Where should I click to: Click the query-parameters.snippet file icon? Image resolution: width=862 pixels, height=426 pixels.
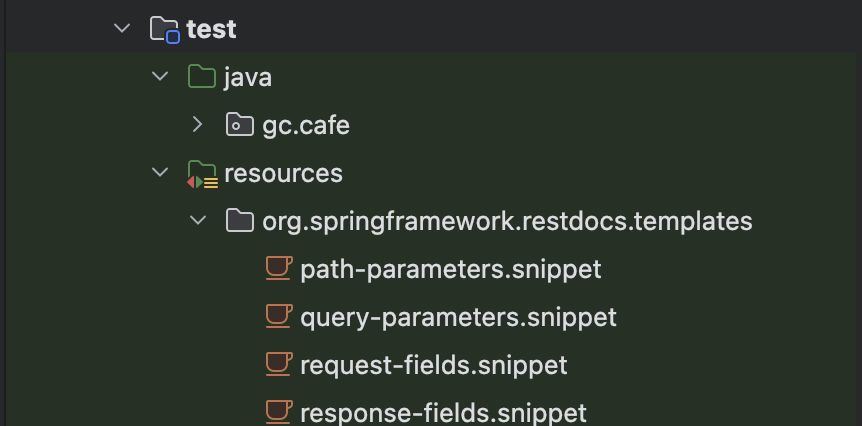point(278,316)
